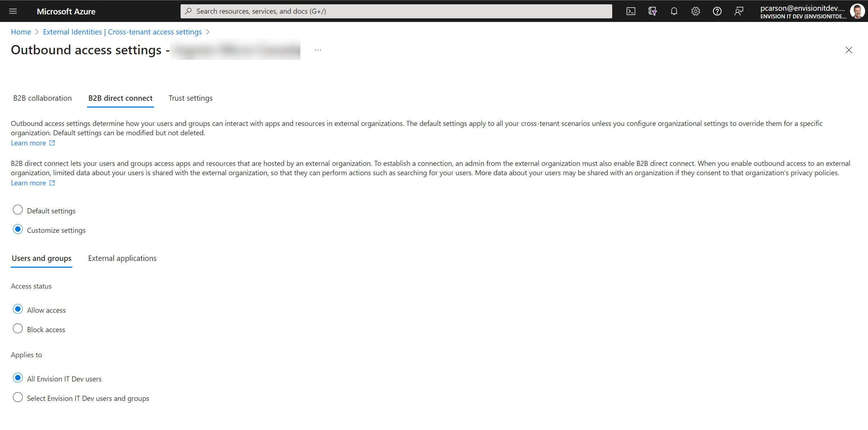Click the user profile avatar icon

pyautogui.click(x=858, y=11)
